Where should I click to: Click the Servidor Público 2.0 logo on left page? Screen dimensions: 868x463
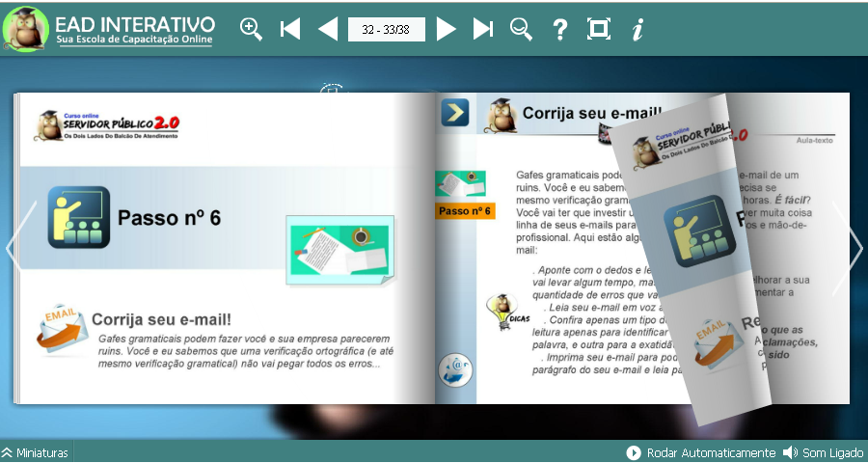pyautogui.click(x=107, y=125)
